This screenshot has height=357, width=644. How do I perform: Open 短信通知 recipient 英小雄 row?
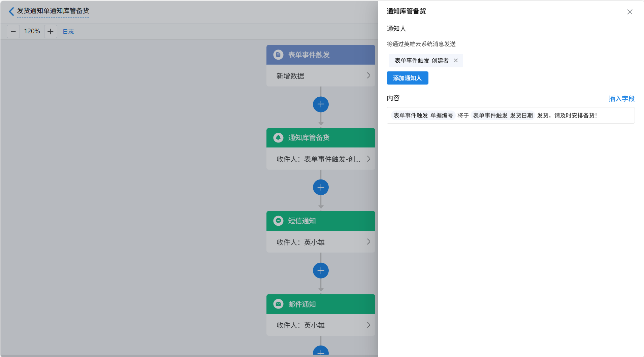click(320, 242)
